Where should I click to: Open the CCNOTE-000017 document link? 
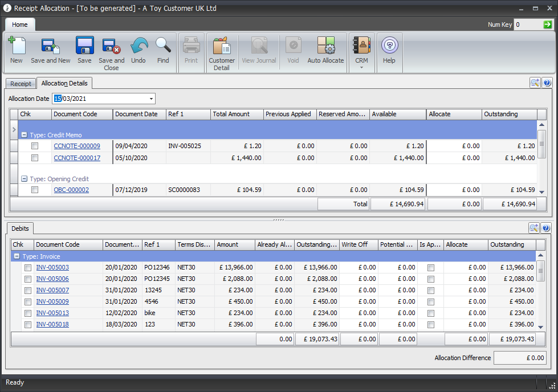(x=77, y=158)
